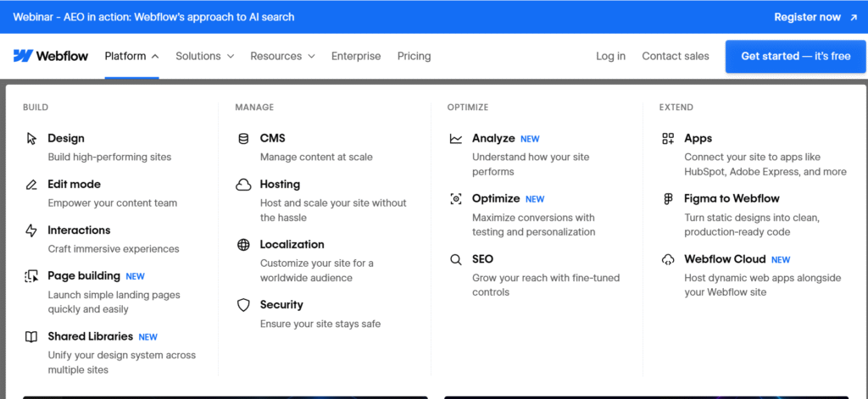Open the CMS database icon
Screen dimensions: 868x399
pos(243,139)
